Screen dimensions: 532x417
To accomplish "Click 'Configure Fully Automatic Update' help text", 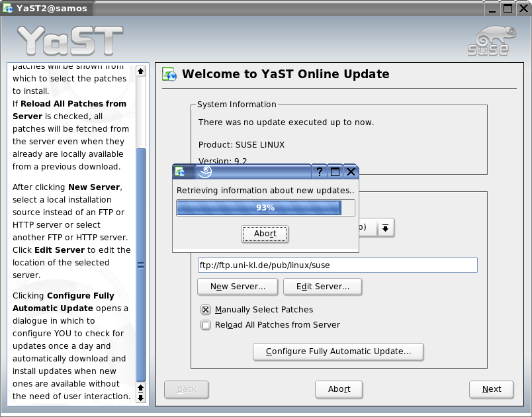I will tap(64, 302).
